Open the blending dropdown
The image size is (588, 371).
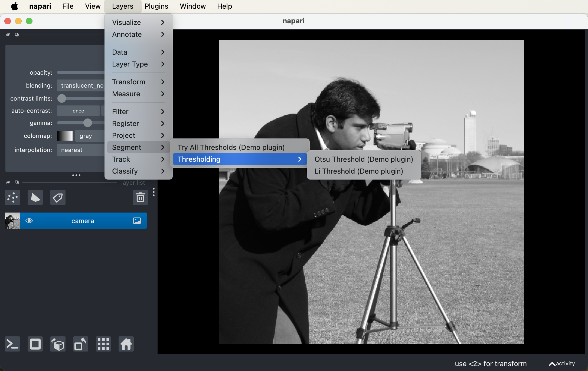click(81, 85)
